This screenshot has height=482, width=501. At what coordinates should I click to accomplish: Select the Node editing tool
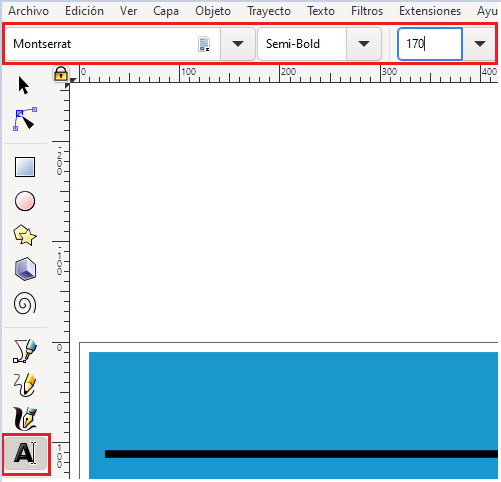click(x=25, y=119)
